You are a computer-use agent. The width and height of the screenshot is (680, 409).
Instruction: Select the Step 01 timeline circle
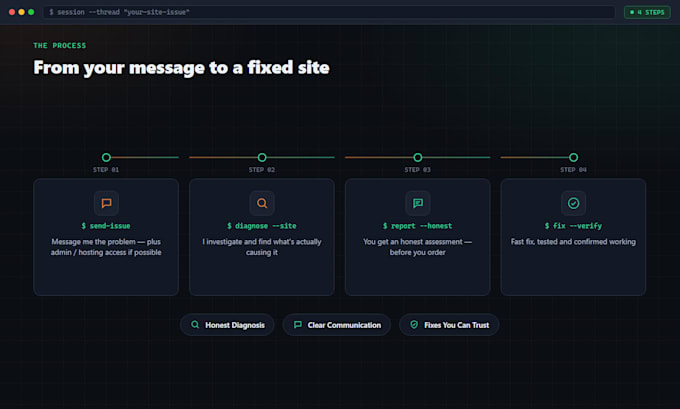106,157
